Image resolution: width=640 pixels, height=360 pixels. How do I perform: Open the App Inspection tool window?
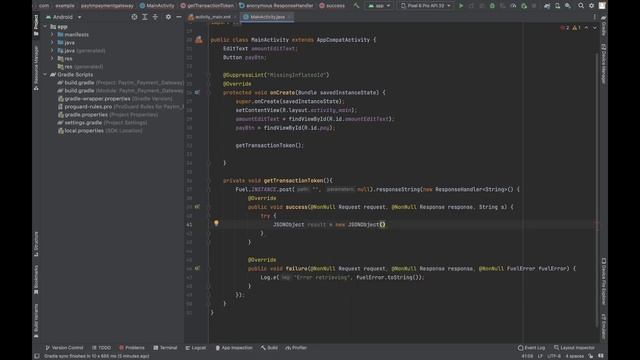(x=234, y=348)
